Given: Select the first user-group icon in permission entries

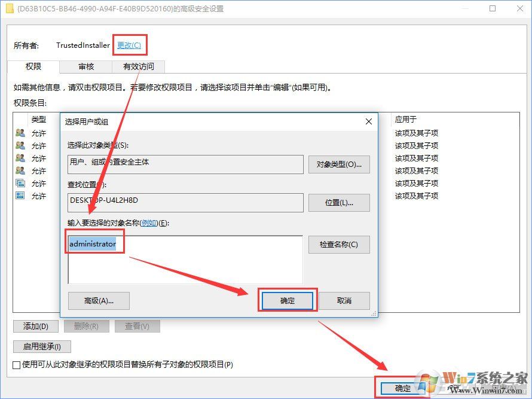Looking at the screenshot, I should [x=20, y=133].
